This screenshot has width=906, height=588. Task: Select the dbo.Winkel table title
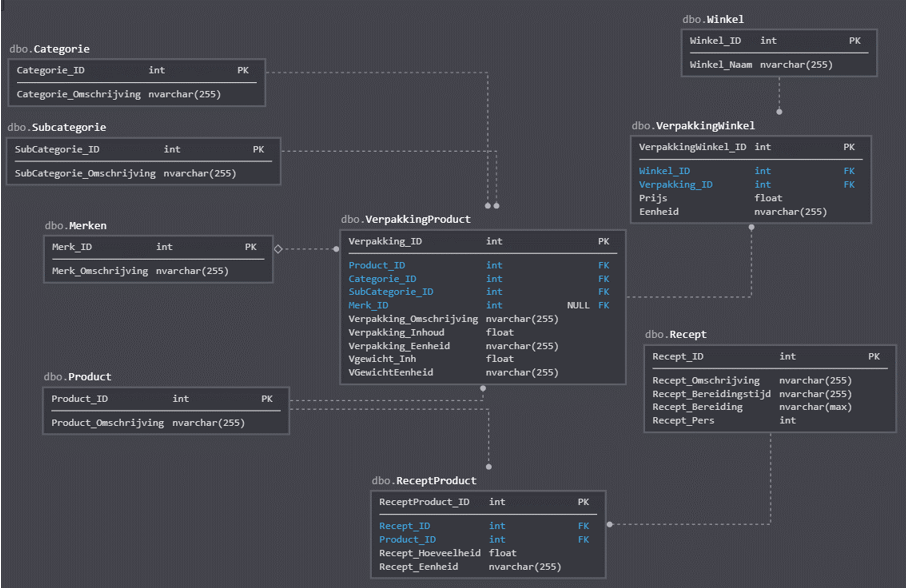point(713,20)
